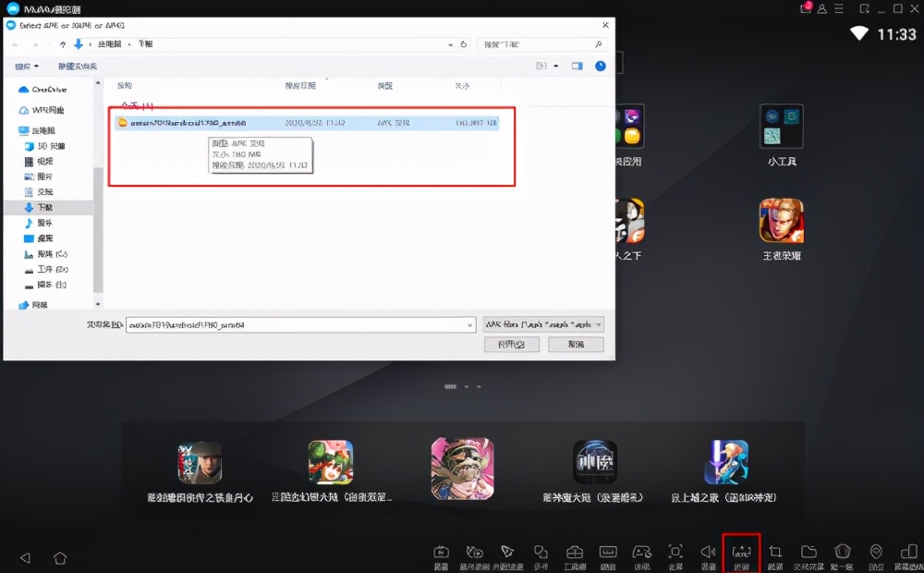Sort by the Size column header
The image size is (924, 573).
click(462, 86)
